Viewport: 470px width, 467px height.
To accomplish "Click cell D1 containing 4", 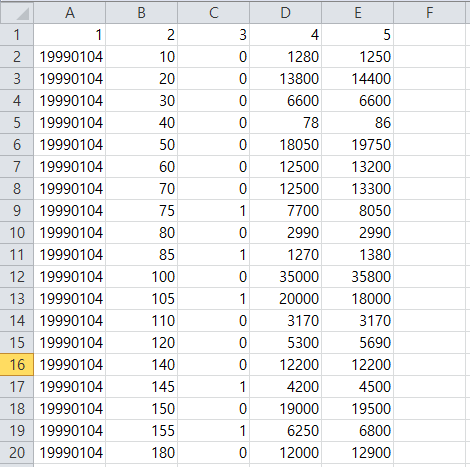I will coord(286,35).
